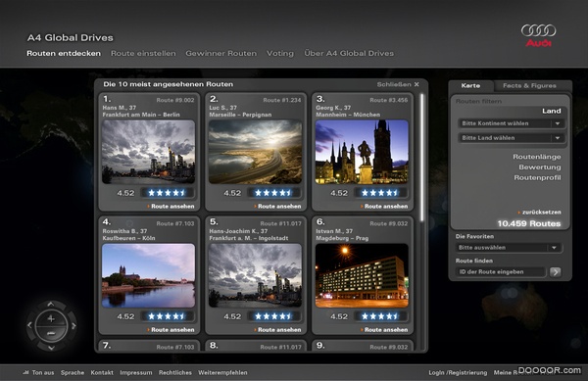The width and height of the screenshot is (588, 381).
Task: View route for Magdeburg – Prag
Action: (x=384, y=330)
